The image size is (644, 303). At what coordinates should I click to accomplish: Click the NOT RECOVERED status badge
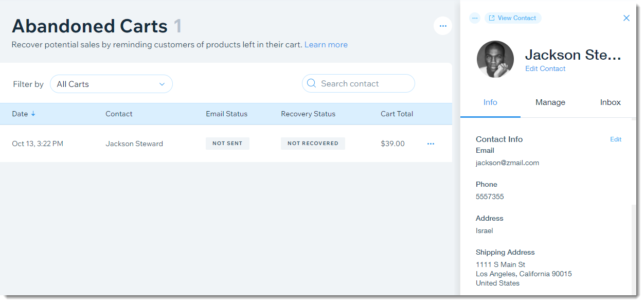(x=313, y=144)
